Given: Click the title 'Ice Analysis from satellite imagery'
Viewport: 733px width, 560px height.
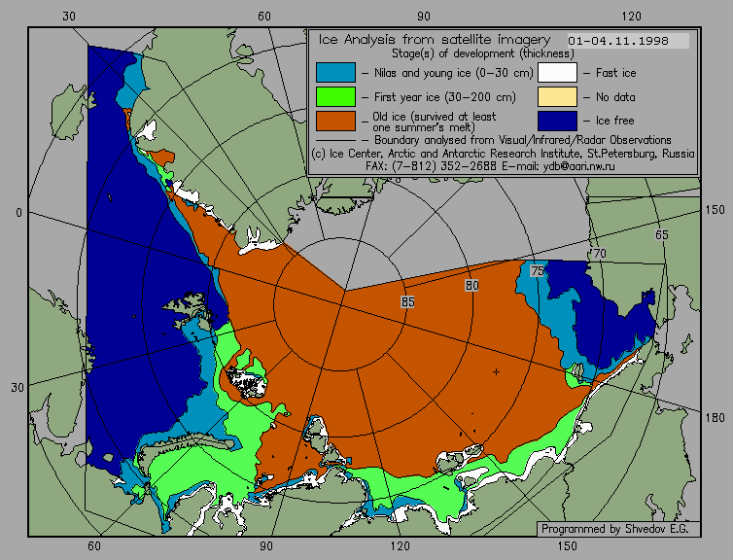Looking at the screenshot, I should (x=435, y=39).
